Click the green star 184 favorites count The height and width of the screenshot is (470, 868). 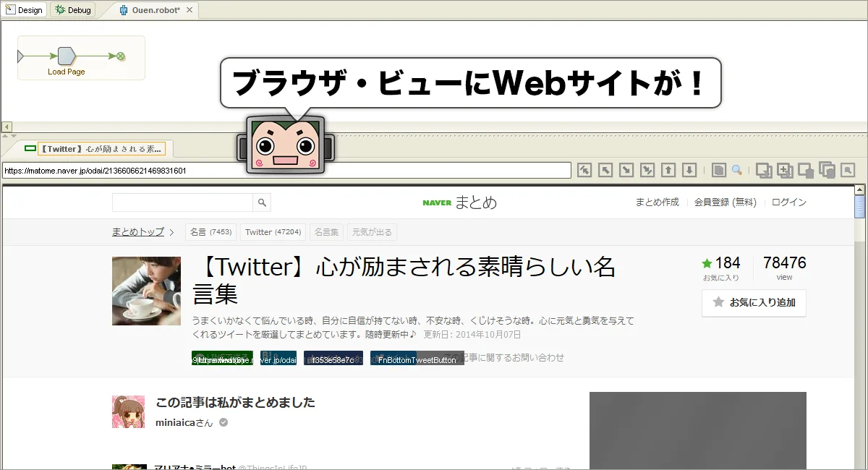(x=720, y=263)
